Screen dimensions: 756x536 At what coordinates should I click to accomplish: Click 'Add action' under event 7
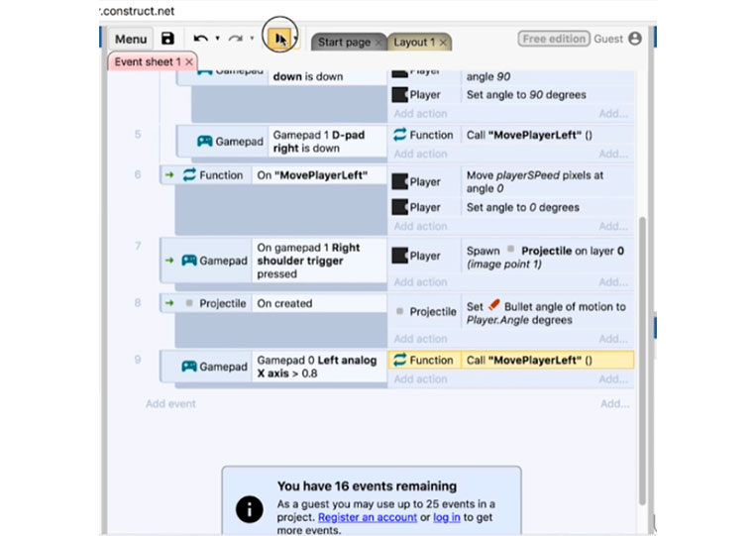(420, 282)
